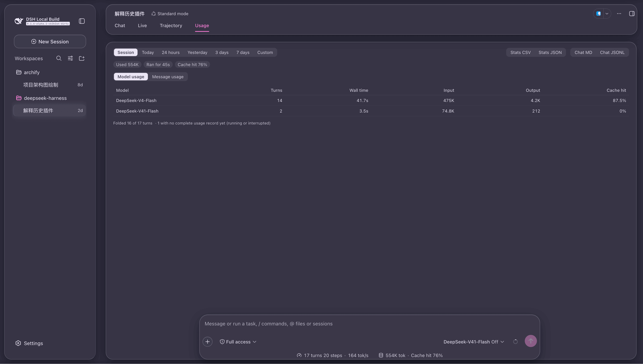Viewport: 643px width, 364px height.
Task: Click the Standard mode icon
Action: point(153,14)
